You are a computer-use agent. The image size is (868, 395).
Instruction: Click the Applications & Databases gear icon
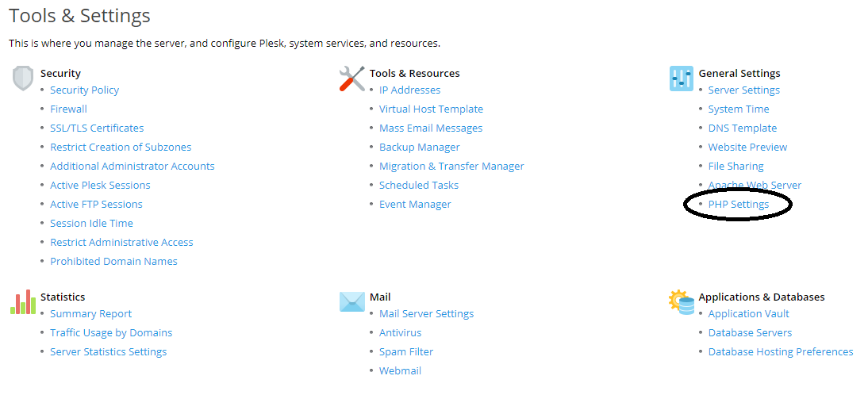coord(682,302)
